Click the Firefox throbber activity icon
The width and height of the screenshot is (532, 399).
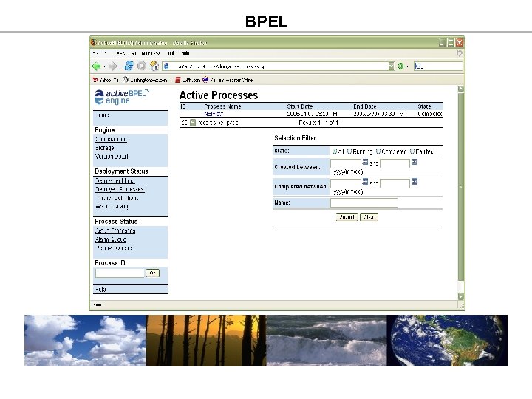tap(460, 53)
